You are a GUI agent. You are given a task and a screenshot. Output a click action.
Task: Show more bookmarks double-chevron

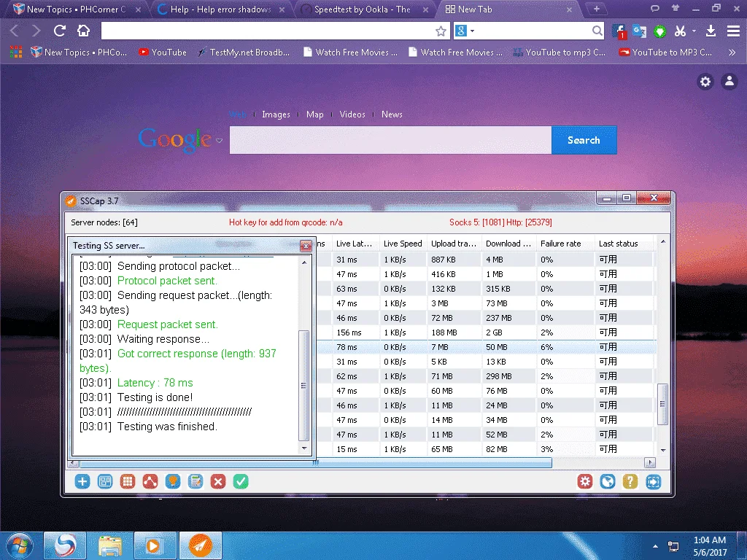point(732,52)
